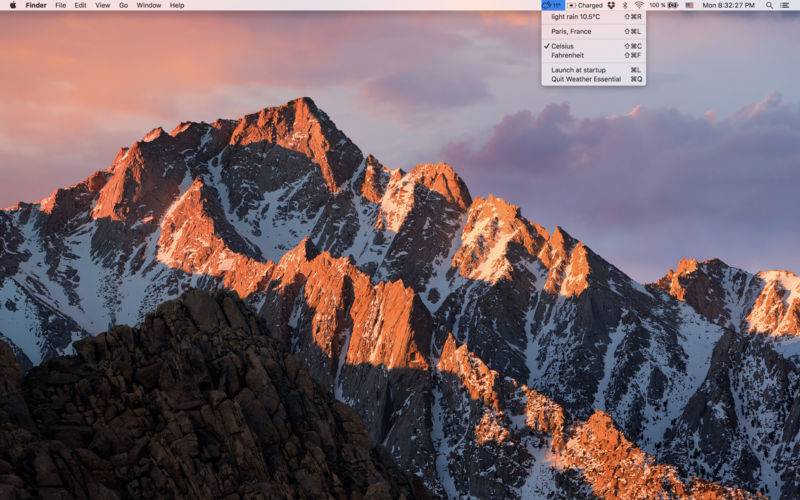800x500 pixels.
Task: Choose Paris, France location entry
Action: point(593,31)
